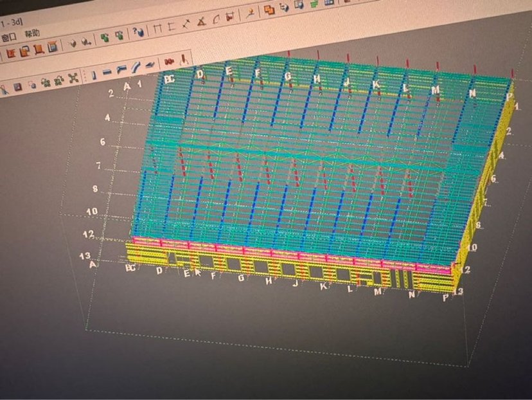
Task: Click the first orange view creation icon
Action: click(11, 53)
